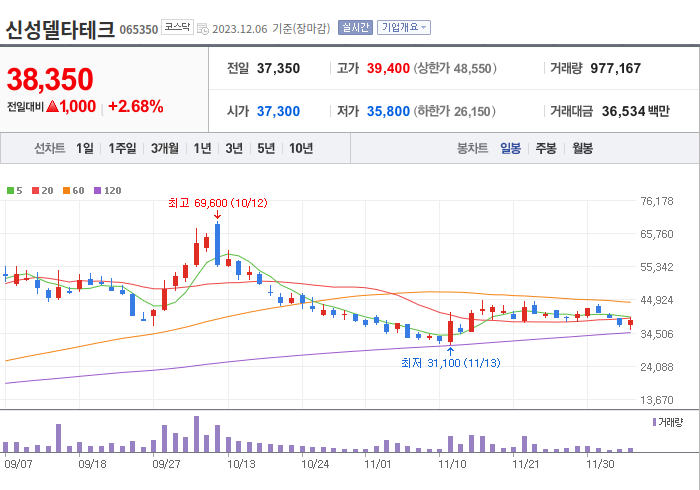700x490 pixels.
Task: Click the 저가 value 35,800
Action: [388, 111]
